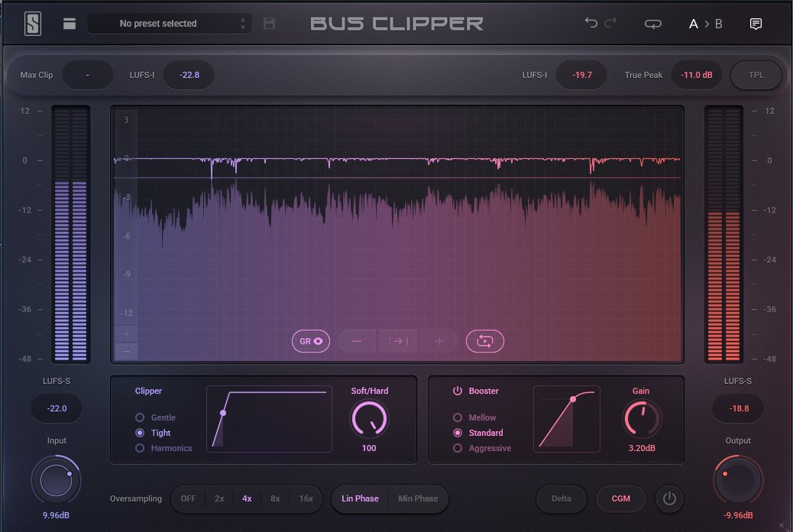Click the waveform loop refresh button

pos(484,341)
